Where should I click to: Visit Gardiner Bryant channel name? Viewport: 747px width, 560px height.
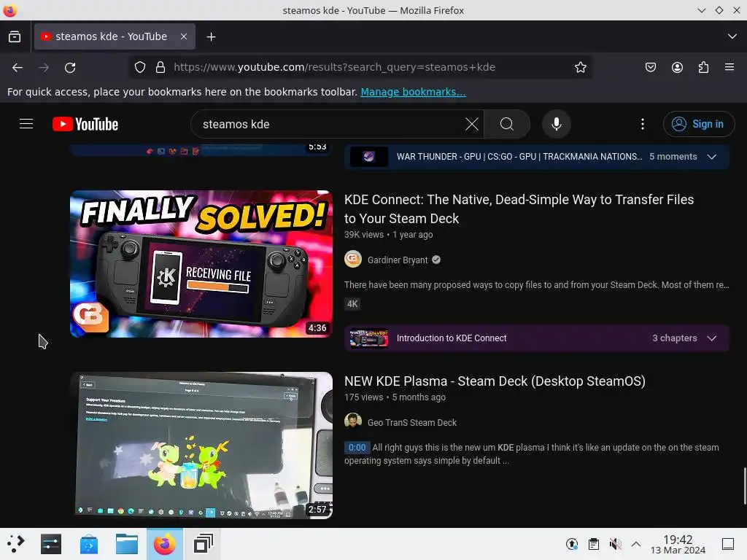click(x=398, y=260)
